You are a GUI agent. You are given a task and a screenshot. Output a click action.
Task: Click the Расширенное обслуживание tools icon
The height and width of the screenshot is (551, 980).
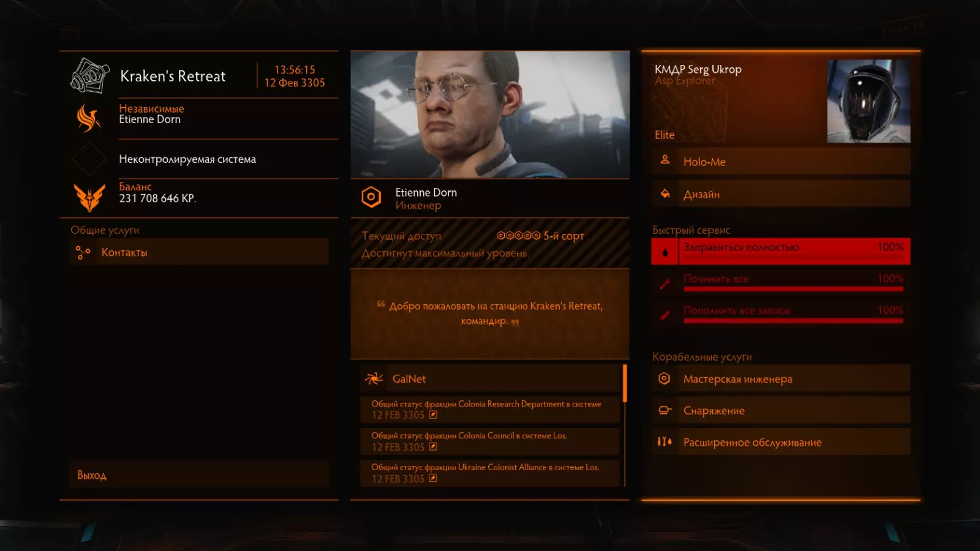665,441
